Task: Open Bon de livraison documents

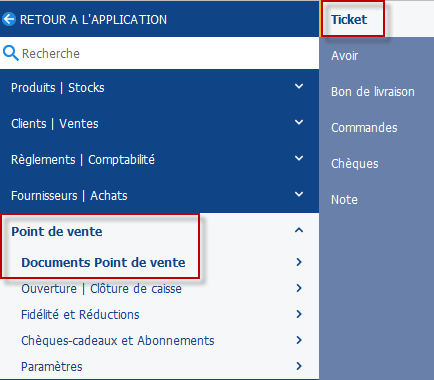Action: 373,92
